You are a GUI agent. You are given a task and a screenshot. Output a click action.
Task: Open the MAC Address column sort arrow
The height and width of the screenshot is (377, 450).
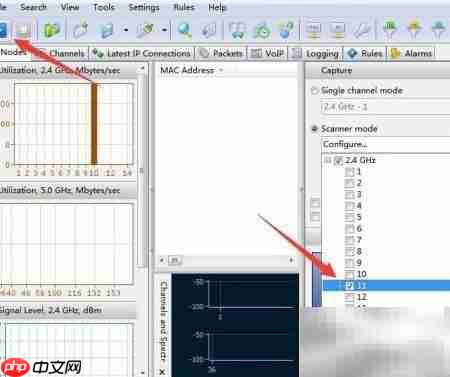pyautogui.click(x=221, y=70)
